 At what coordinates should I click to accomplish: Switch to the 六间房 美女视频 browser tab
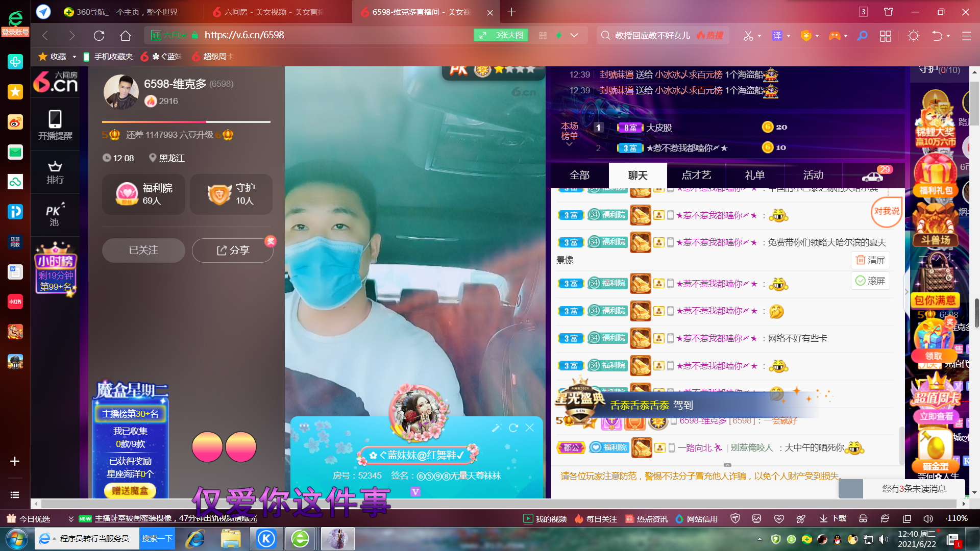(x=276, y=12)
